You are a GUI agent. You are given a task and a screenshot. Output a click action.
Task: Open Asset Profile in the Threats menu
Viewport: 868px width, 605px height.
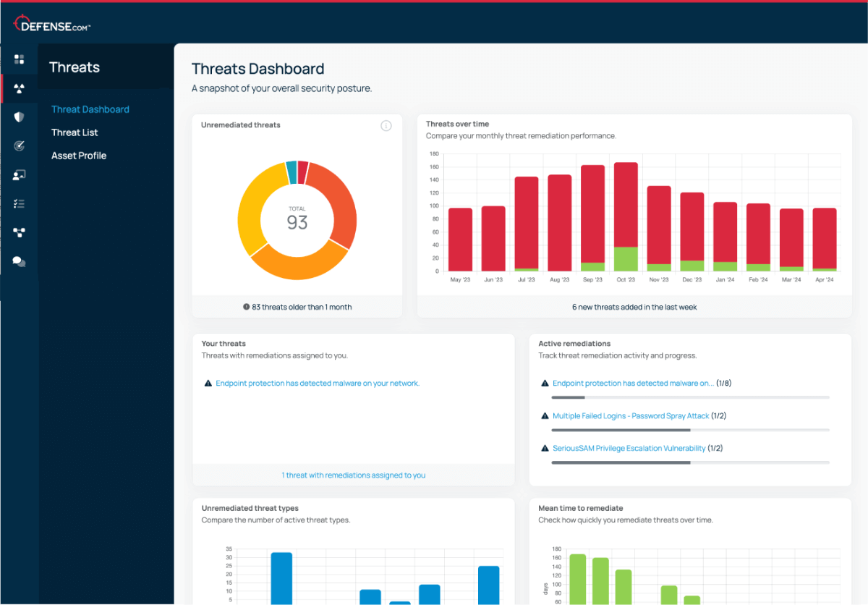79,156
